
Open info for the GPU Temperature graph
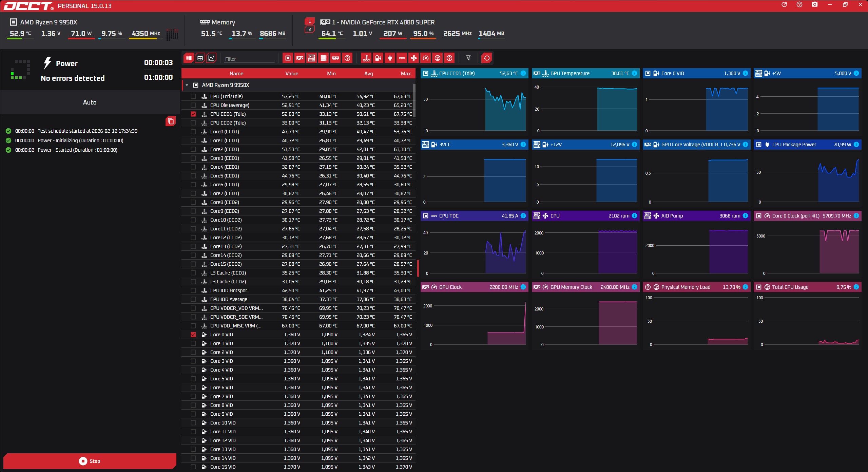634,73
